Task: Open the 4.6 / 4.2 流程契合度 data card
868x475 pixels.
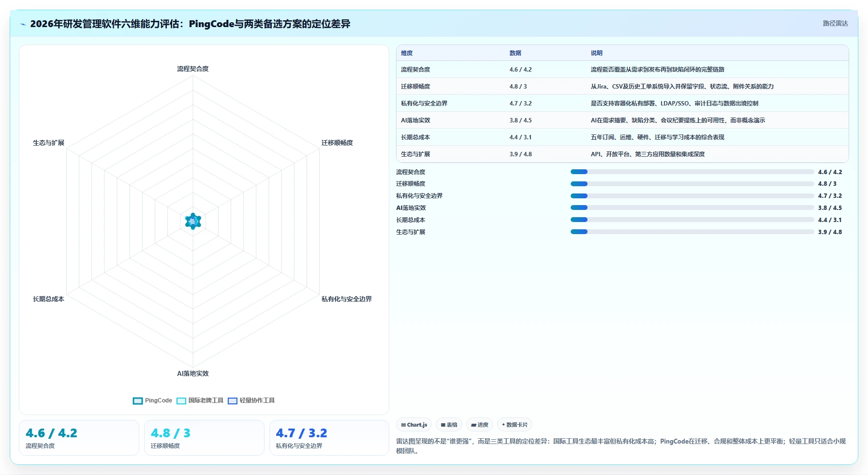Action: click(79, 438)
